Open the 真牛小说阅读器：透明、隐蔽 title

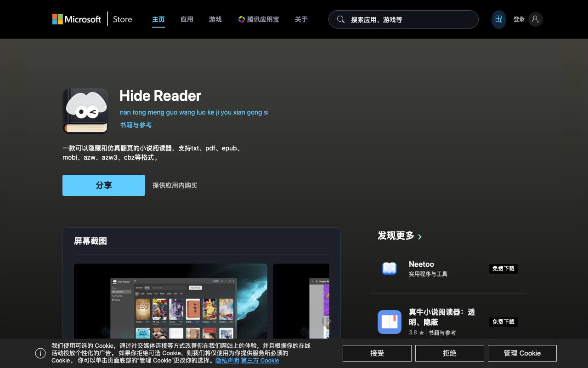coord(442,317)
